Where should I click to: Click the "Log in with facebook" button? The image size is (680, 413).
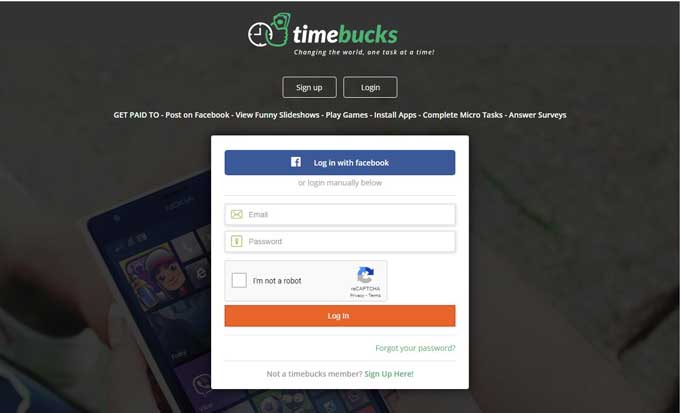point(340,163)
